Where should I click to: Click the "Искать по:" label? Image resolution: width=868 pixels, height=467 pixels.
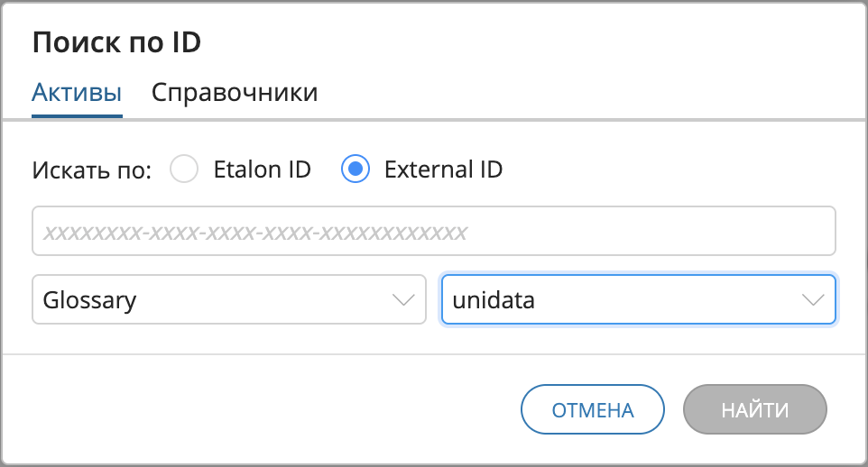92,170
